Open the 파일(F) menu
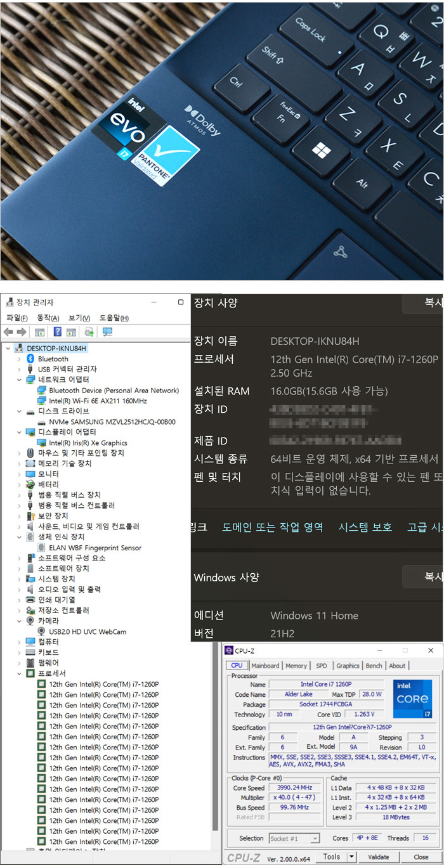This screenshot has width=444, height=868. pyautogui.click(x=16, y=318)
